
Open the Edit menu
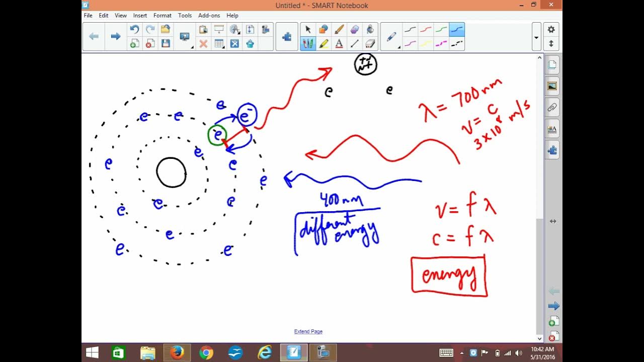[x=104, y=16]
